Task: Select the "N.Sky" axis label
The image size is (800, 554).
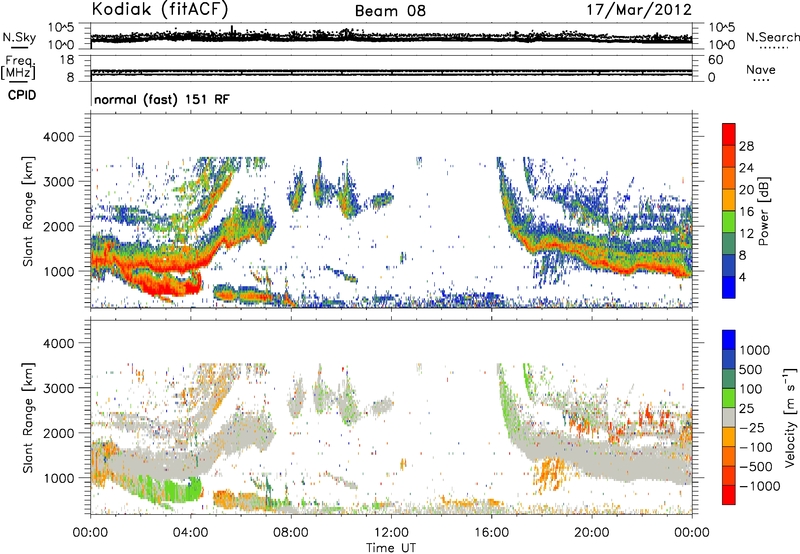Action: point(19,37)
